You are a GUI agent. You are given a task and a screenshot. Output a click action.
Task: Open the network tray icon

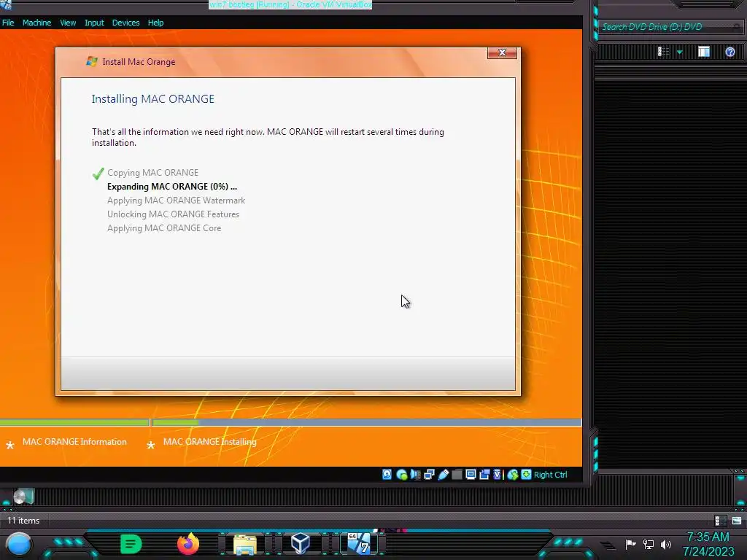[x=649, y=544]
